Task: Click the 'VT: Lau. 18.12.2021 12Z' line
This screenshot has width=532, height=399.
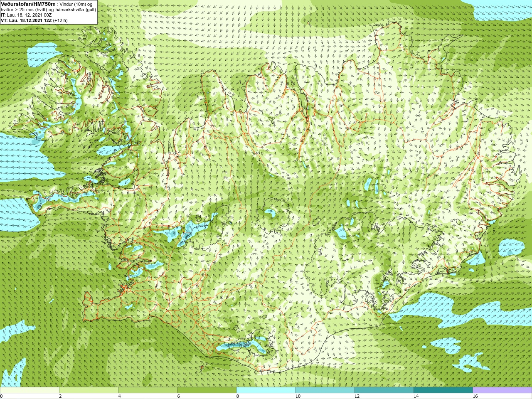Action: 26,20
